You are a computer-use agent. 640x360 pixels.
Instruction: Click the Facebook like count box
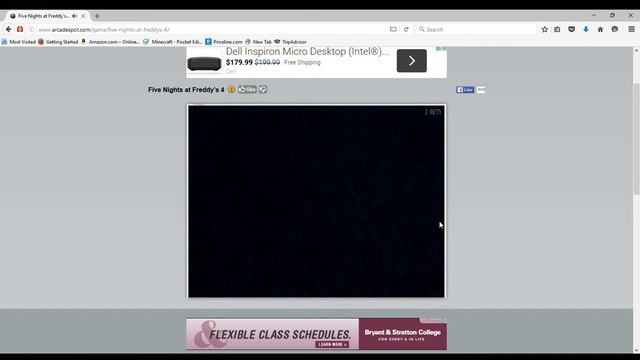point(481,90)
